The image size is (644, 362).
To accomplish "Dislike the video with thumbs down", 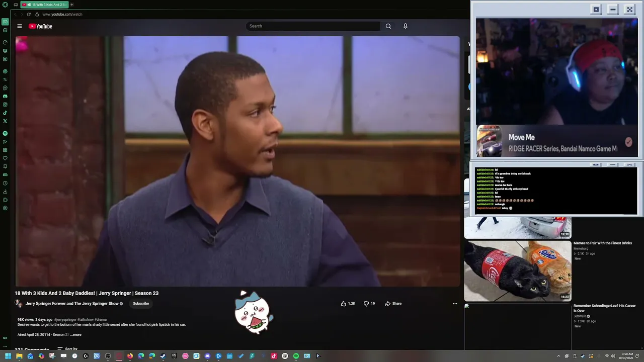I will pos(369,304).
